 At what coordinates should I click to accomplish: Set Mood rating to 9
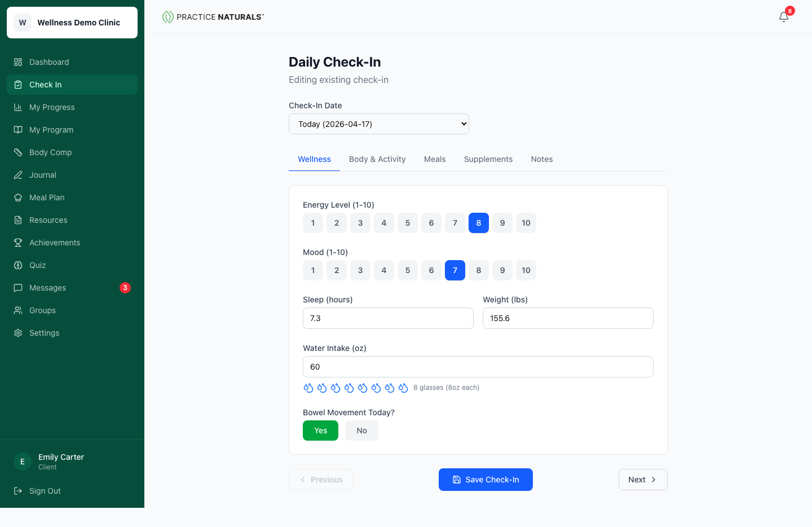tap(502, 270)
